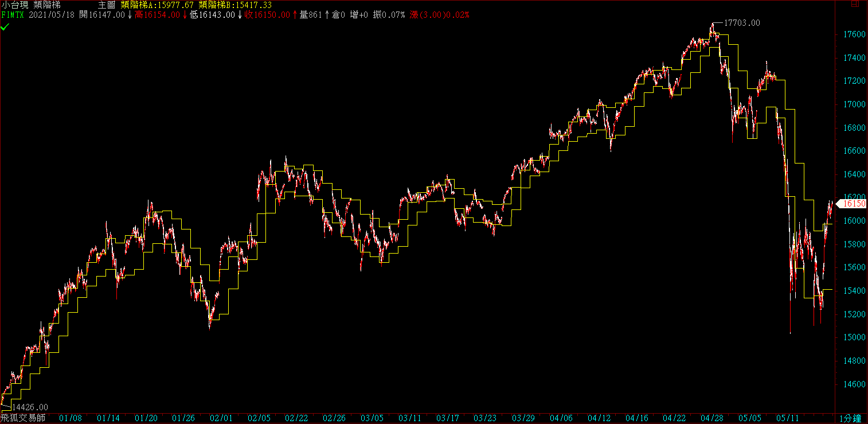This screenshot has width=868, height=424.
Task: Click the 16600 price axis label
Action: click(854, 151)
